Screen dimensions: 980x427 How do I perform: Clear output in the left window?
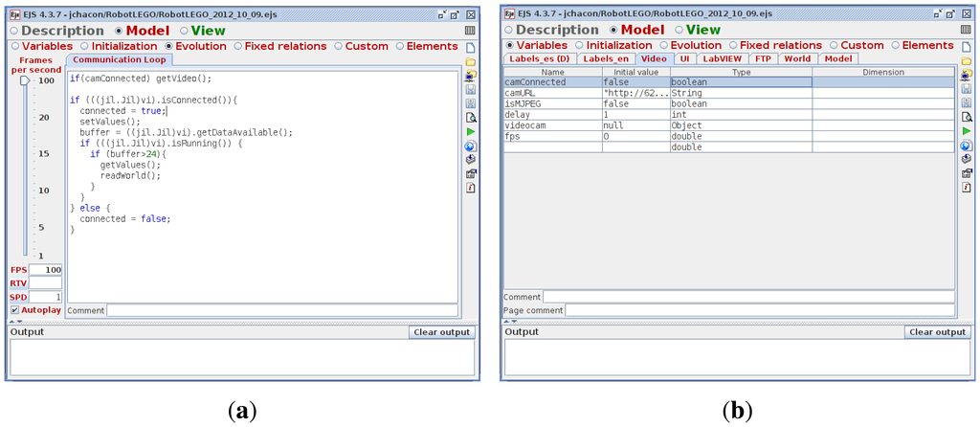pyautogui.click(x=441, y=332)
